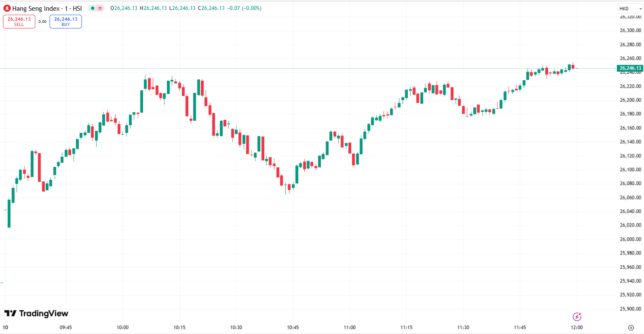The image size is (644, 334).
Task: Open the price scale settings gear icon
Action: [x=631, y=328]
